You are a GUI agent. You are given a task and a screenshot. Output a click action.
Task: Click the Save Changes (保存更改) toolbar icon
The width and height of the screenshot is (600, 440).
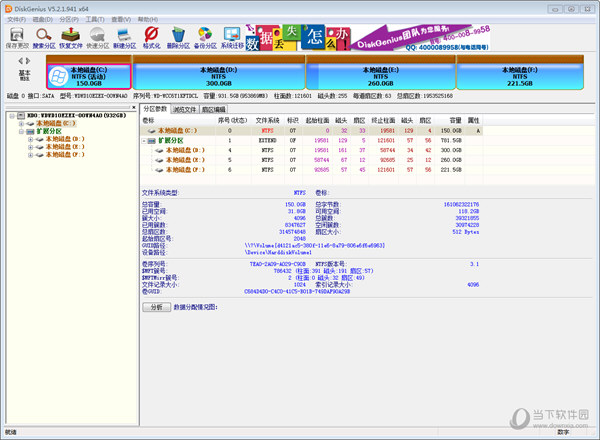click(x=17, y=38)
